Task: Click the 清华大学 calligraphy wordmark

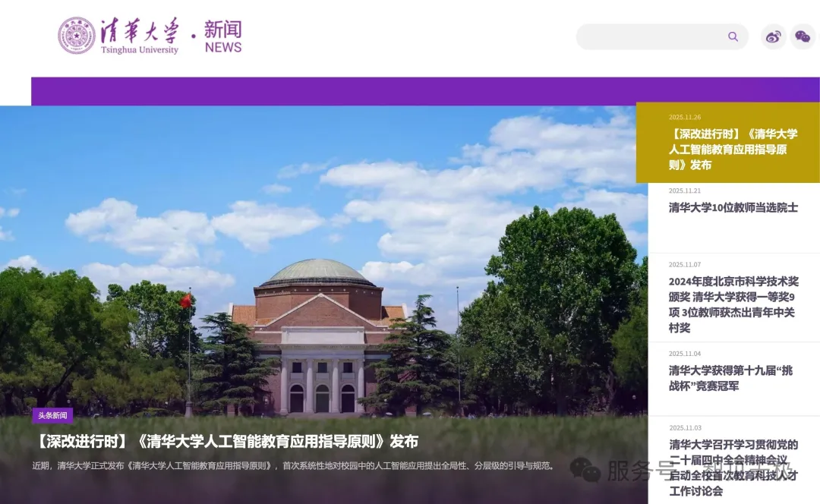Action: (x=140, y=31)
